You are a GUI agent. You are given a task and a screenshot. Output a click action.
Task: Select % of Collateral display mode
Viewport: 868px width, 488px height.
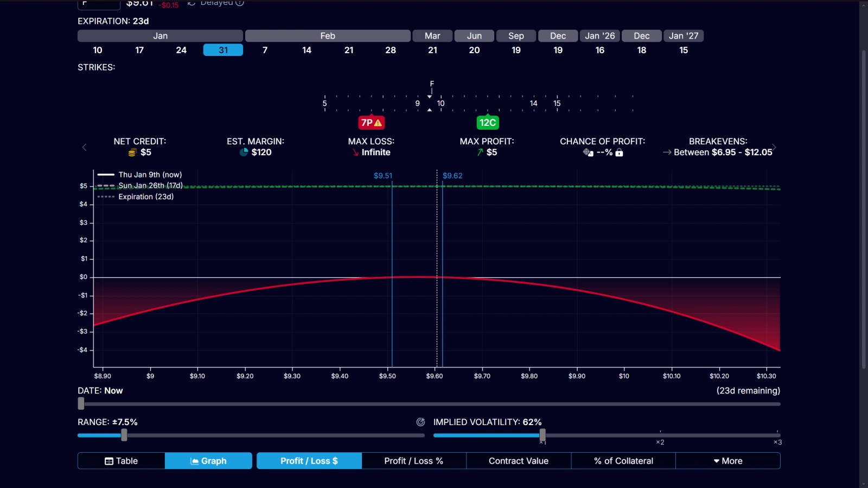click(x=623, y=461)
